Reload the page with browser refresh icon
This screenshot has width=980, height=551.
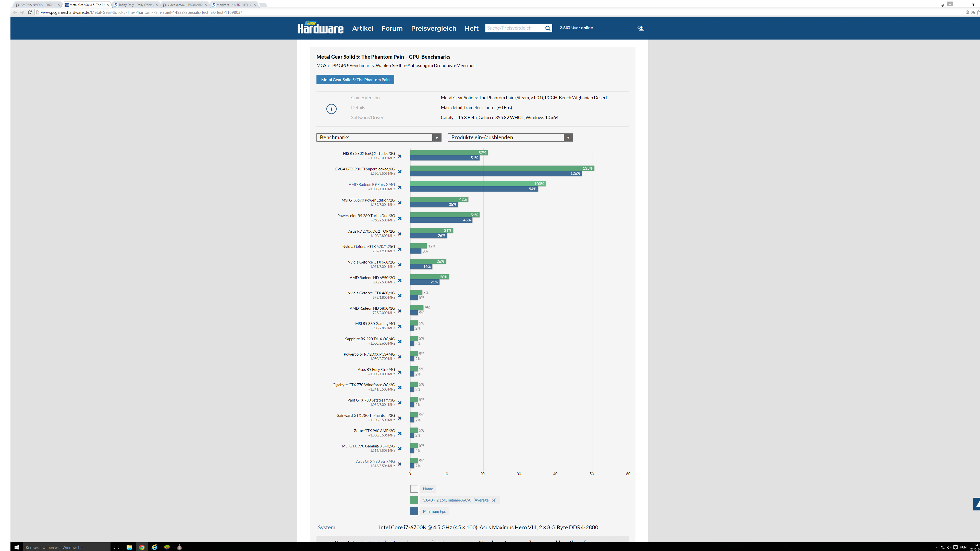[x=30, y=12]
